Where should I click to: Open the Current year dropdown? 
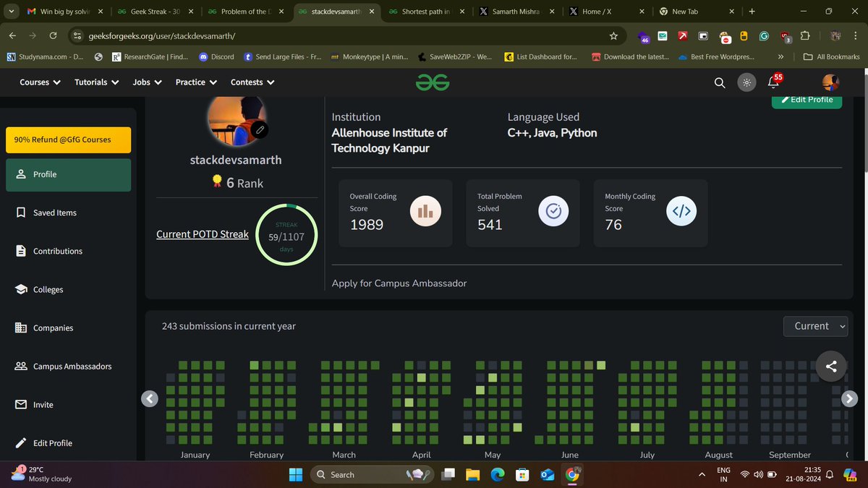pyautogui.click(x=815, y=326)
